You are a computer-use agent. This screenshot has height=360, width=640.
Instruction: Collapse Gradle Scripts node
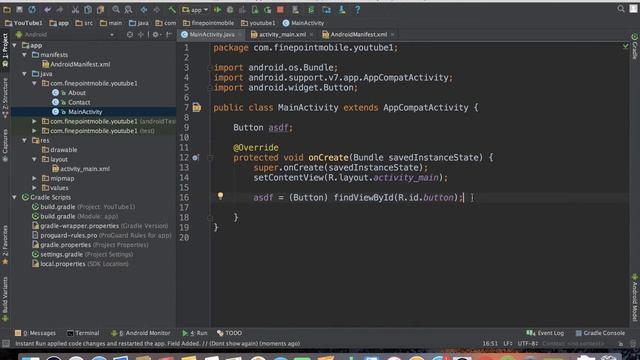15,197
